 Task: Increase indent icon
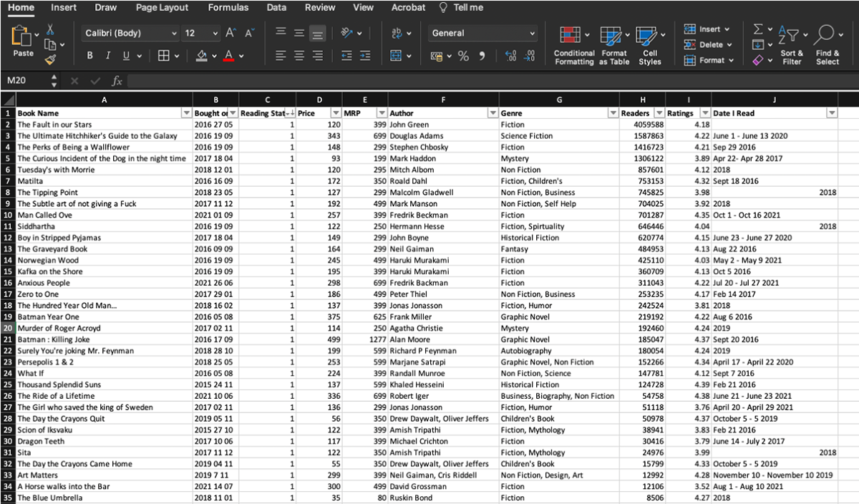[x=365, y=56]
